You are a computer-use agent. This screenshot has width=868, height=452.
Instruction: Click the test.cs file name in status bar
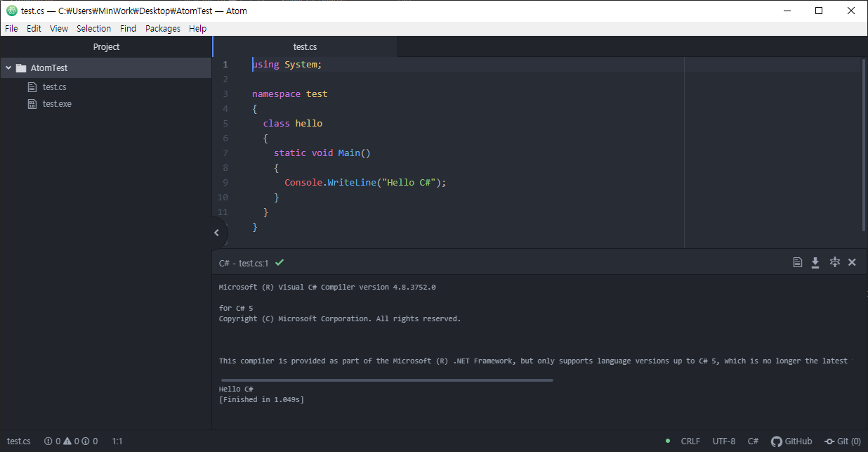[19, 441]
